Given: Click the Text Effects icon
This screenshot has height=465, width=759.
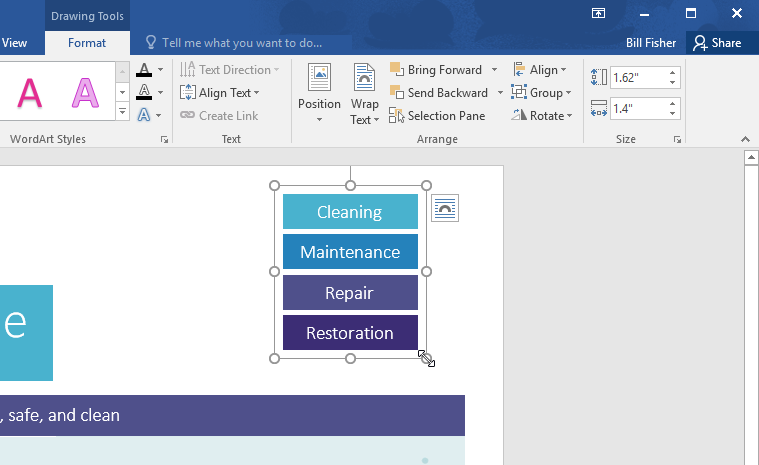Looking at the screenshot, I should click(x=144, y=116).
